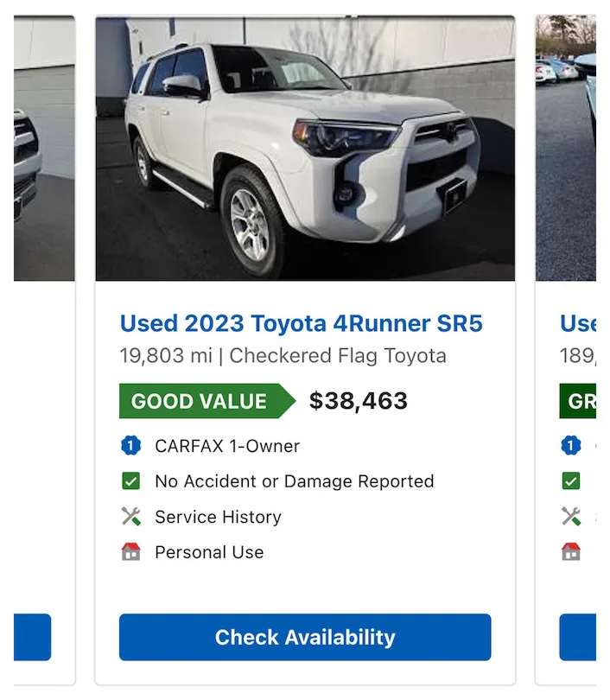This screenshot has height=700, width=610.
Task: Click the Service History wrench icon
Action: [130, 517]
